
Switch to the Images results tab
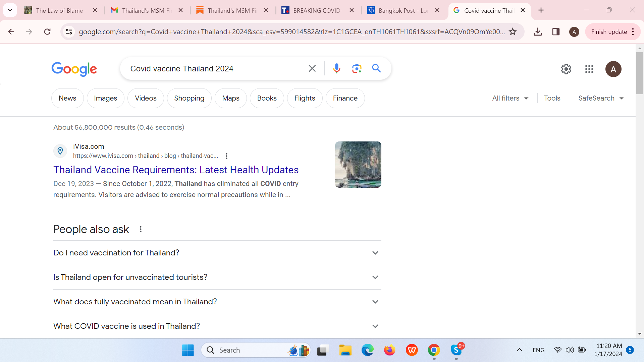tap(105, 98)
